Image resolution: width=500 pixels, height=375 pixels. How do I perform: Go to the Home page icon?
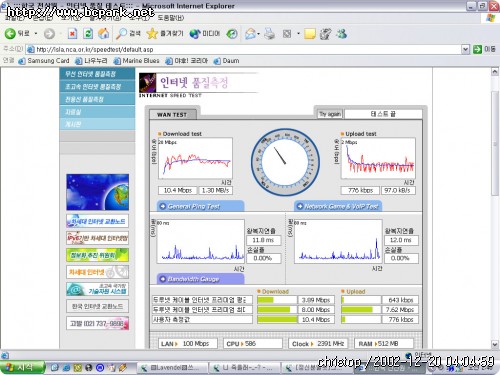click(x=104, y=33)
